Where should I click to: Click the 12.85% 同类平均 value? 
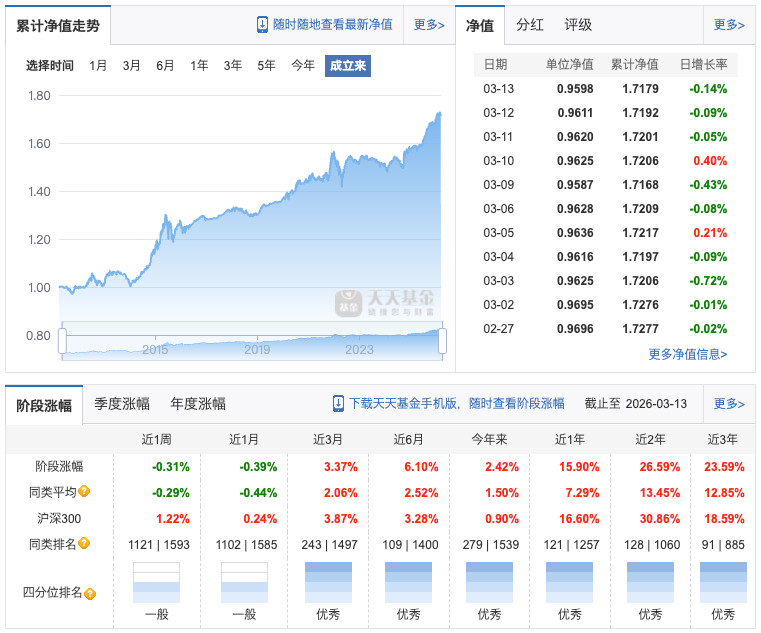[x=724, y=493]
